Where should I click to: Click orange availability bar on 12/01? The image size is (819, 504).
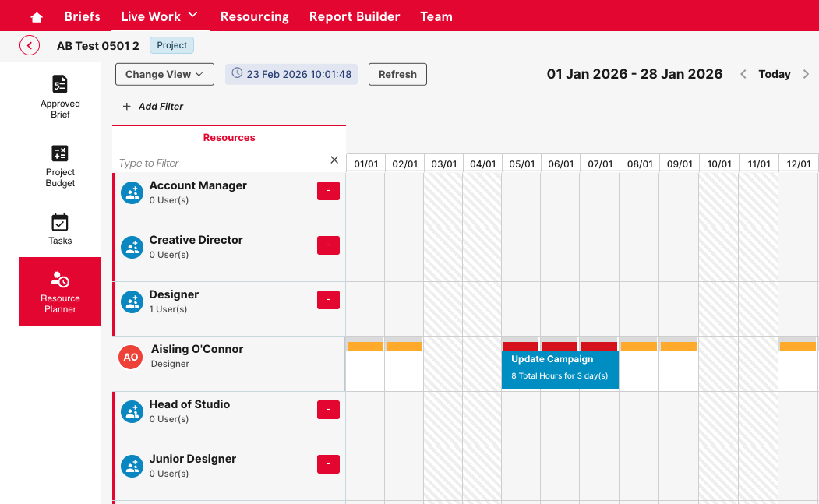click(x=798, y=346)
